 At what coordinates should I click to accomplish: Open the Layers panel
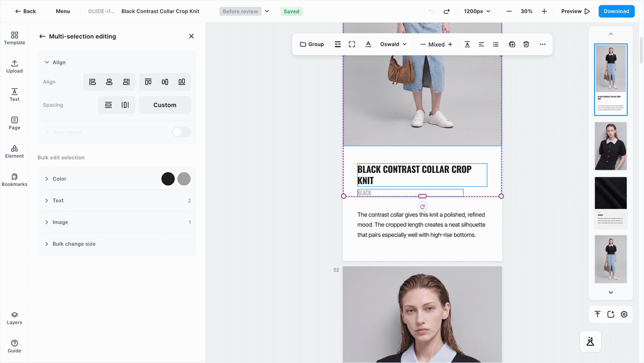pyautogui.click(x=14, y=318)
